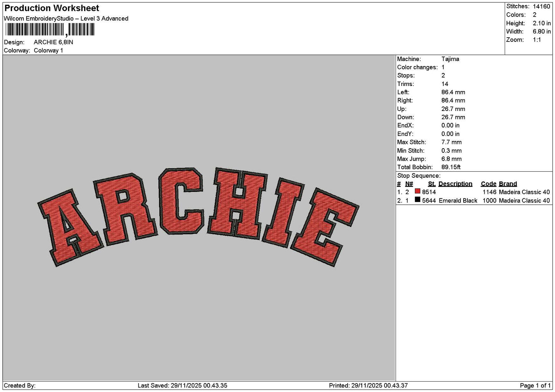555x392 pixels.
Task: Click the height value "2.10 in"
Action: 542,23
